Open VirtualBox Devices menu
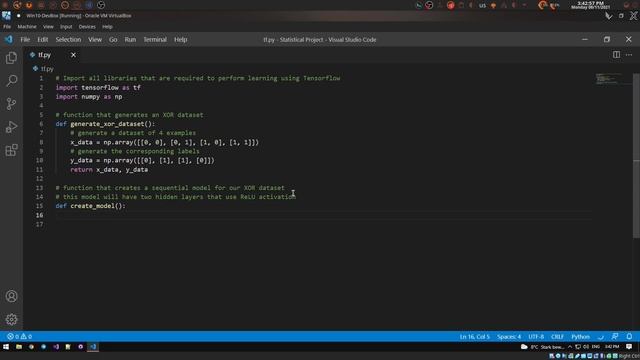The image size is (640, 360). point(87,27)
